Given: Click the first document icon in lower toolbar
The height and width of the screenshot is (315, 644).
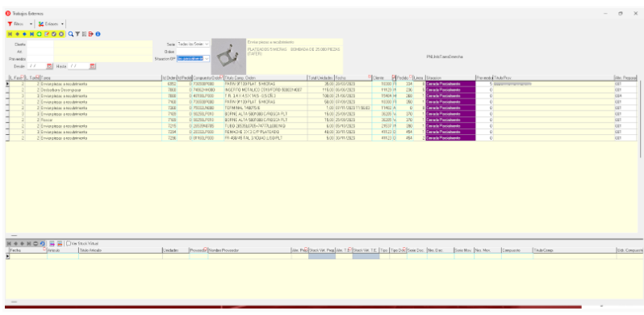Looking at the screenshot, I should pos(52,243).
